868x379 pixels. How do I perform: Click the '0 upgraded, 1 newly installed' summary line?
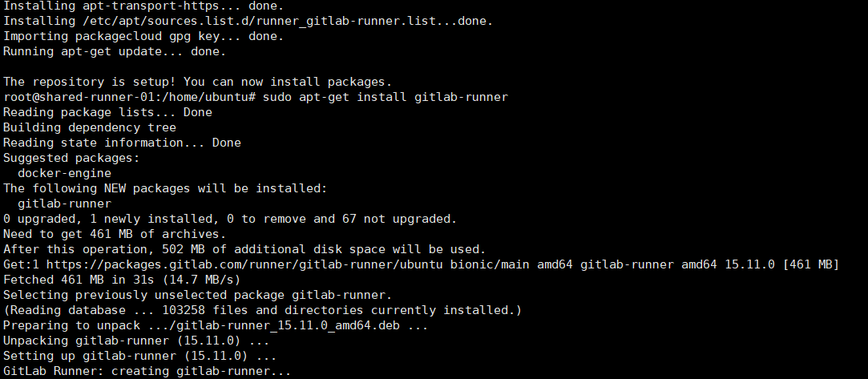coord(229,219)
